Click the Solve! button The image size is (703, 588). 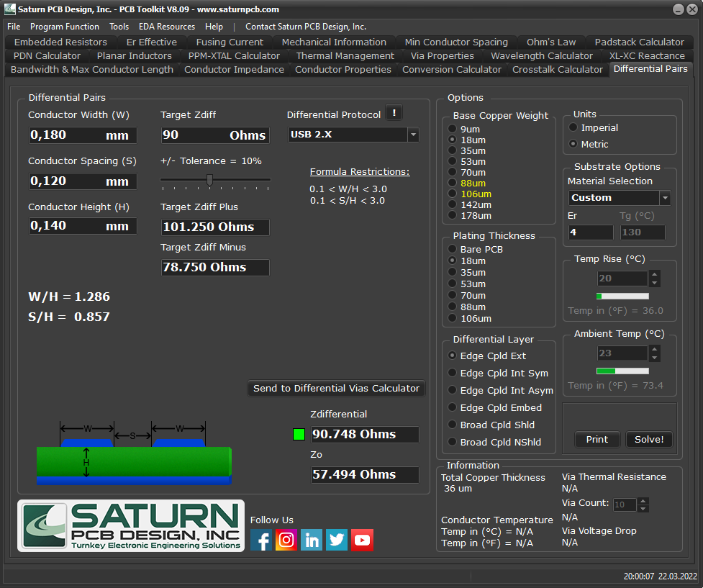tap(649, 440)
